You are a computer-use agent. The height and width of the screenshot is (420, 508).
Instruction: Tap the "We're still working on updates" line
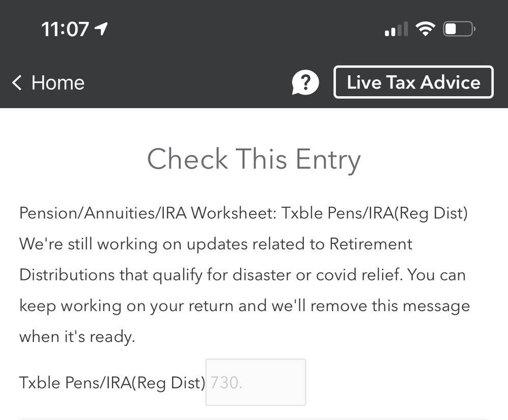(153, 244)
